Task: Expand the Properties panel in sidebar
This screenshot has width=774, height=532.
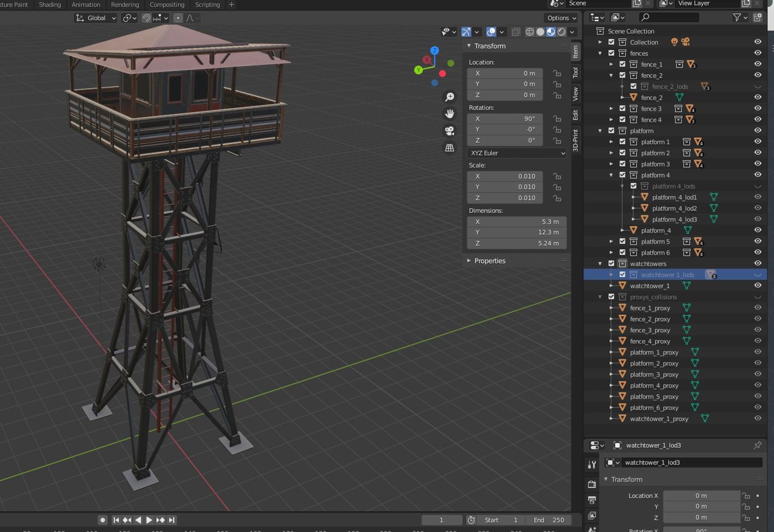Action: 469,261
